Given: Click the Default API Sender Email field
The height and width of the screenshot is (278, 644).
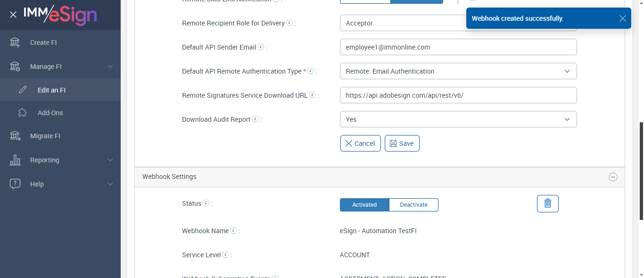Looking at the screenshot, I should (x=458, y=47).
